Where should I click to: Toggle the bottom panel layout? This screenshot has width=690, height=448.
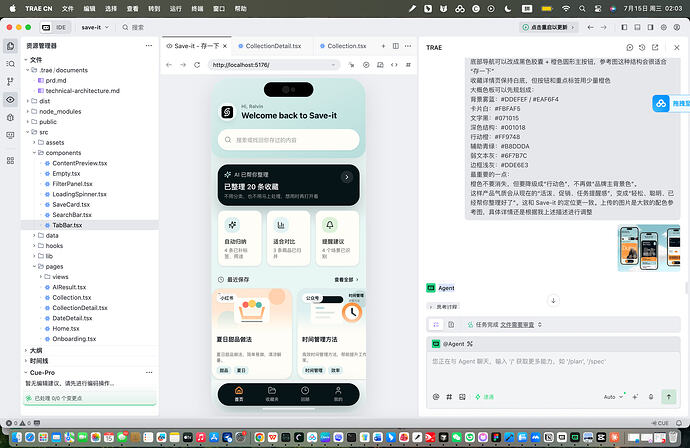pos(637,27)
